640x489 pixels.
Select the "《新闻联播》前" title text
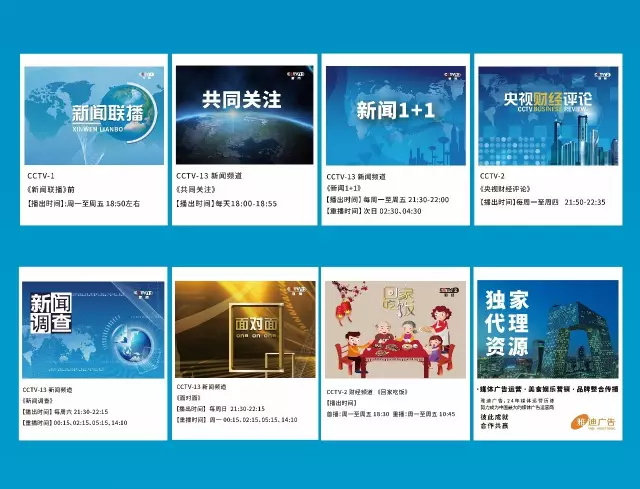coord(51,189)
